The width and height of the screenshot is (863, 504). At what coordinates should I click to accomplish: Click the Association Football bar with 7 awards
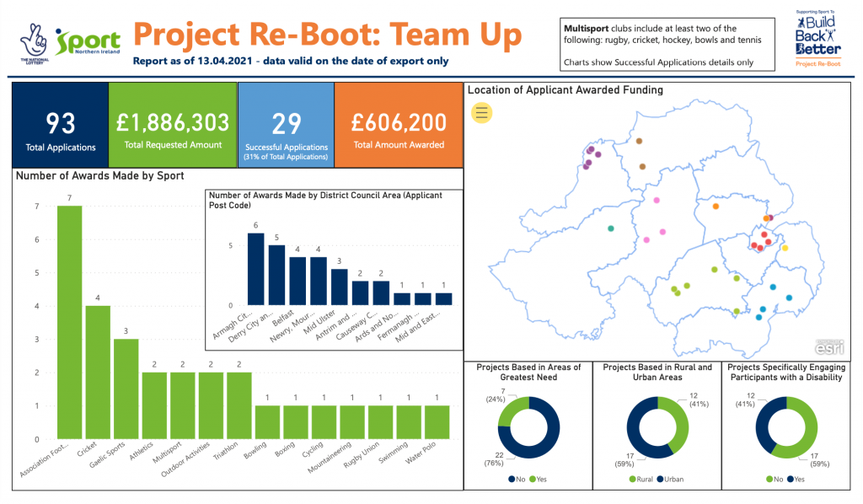(x=69, y=323)
